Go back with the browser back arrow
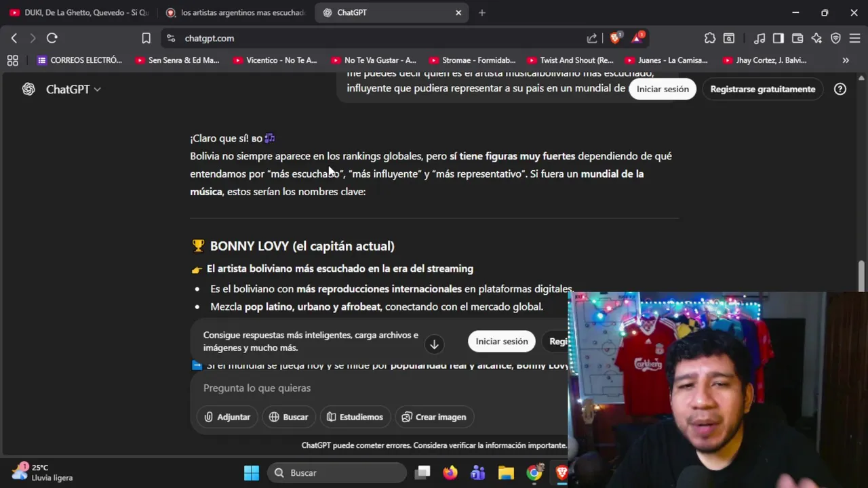The image size is (868, 488). (x=14, y=39)
